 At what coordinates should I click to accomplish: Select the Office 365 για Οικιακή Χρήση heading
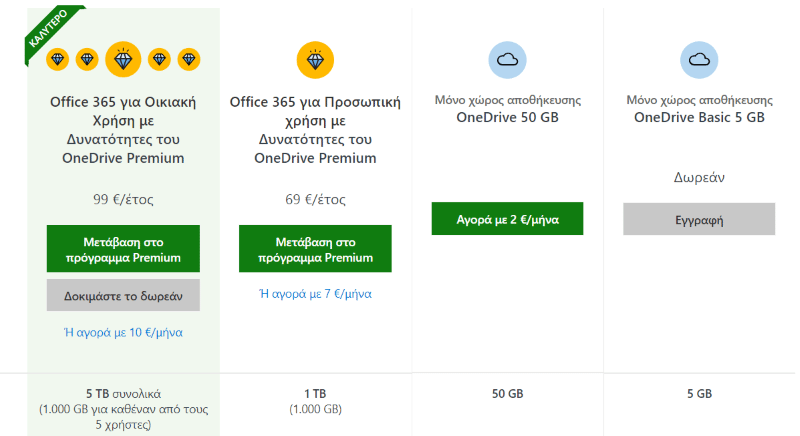point(123,130)
